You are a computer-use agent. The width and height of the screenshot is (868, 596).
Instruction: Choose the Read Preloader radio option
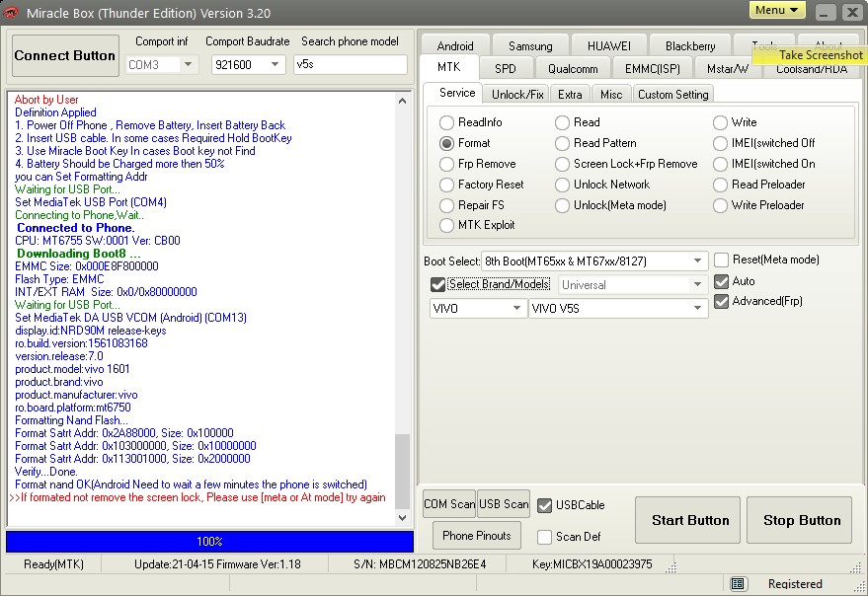coord(720,185)
